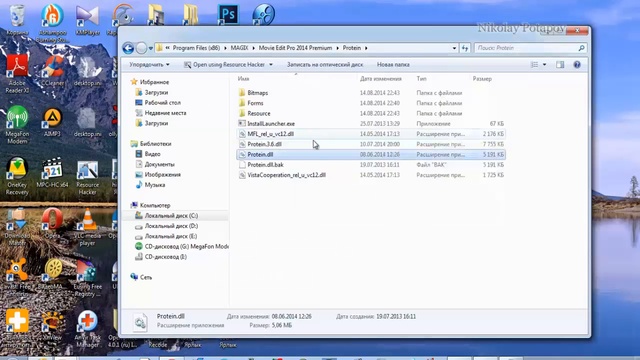Select Сеть in navigation pane
The height and width of the screenshot is (360, 640).
pyautogui.click(x=146, y=277)
